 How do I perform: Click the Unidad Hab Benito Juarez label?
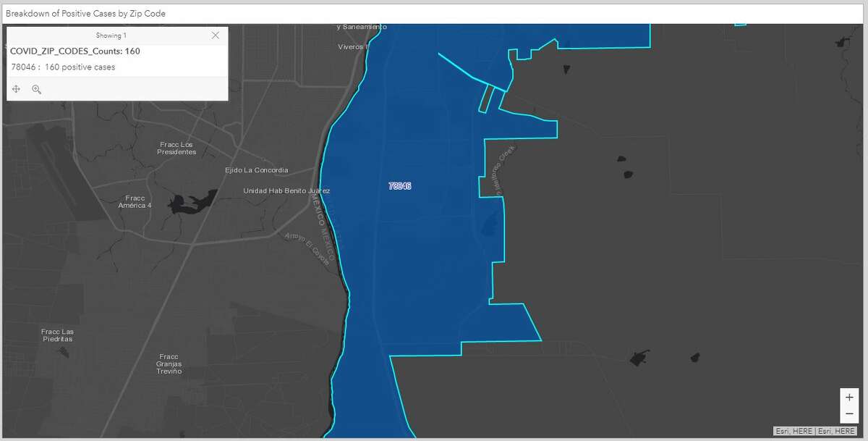(286, 190)
